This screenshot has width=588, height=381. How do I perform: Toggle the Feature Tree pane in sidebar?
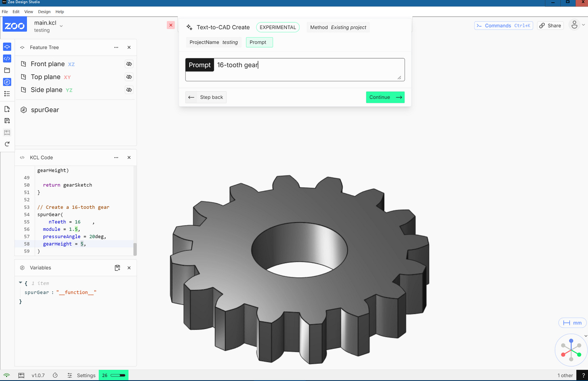click(7, 47)
